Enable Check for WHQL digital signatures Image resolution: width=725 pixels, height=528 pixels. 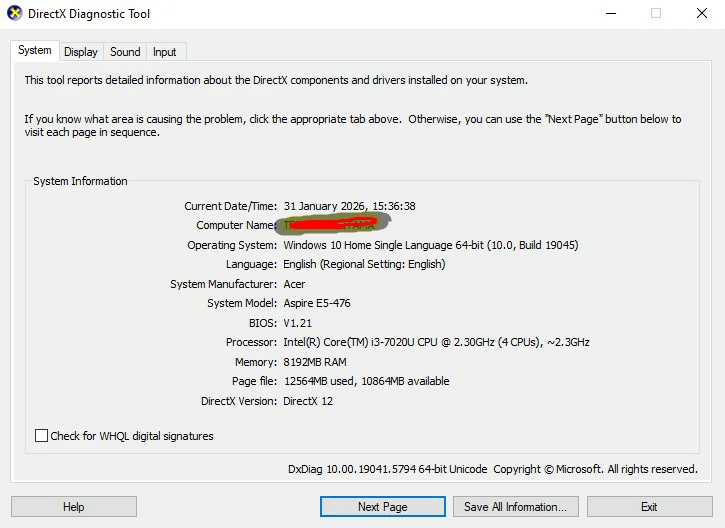click(42, 436)
